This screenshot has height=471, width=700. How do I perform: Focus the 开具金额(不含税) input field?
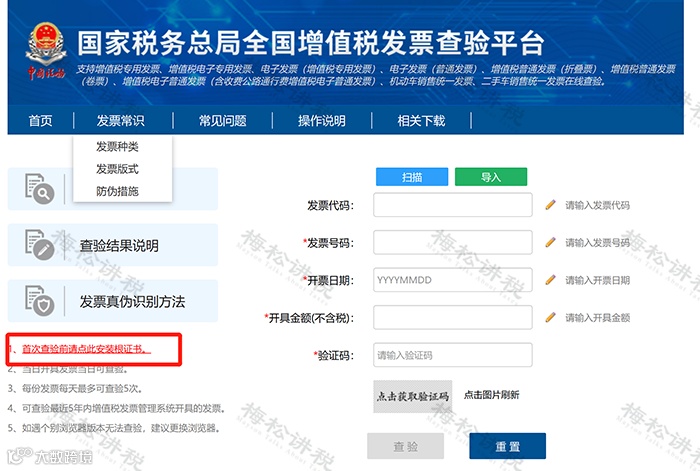tap(453, 317)
